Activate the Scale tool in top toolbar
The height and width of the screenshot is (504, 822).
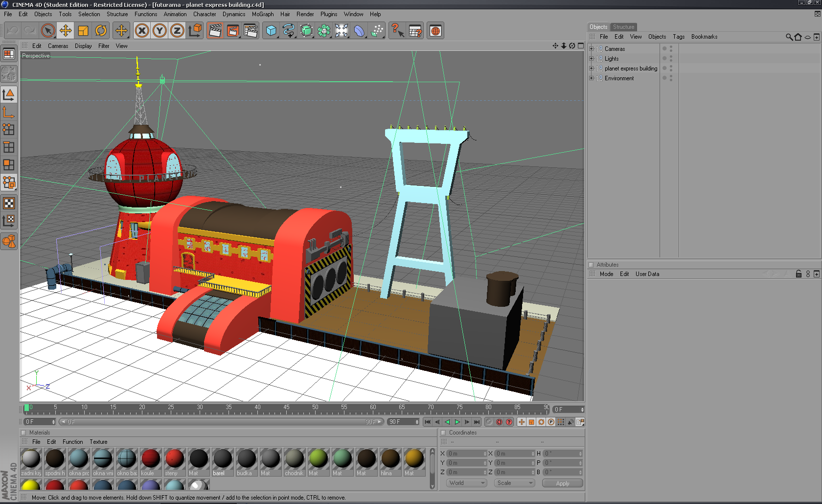tap(83, 31)
